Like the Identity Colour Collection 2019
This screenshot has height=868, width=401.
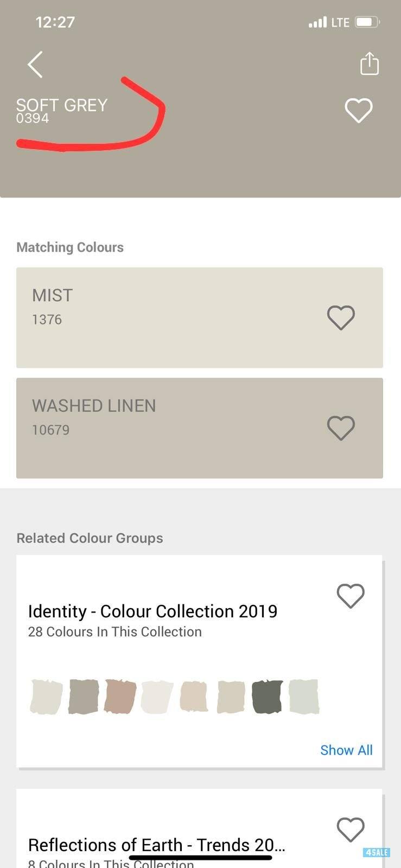click(351, 596)
